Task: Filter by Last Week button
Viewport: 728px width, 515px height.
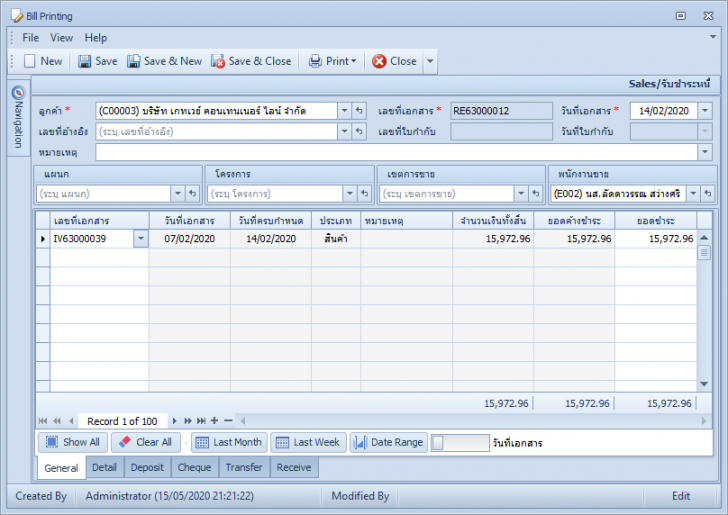Action: [308, 442]
